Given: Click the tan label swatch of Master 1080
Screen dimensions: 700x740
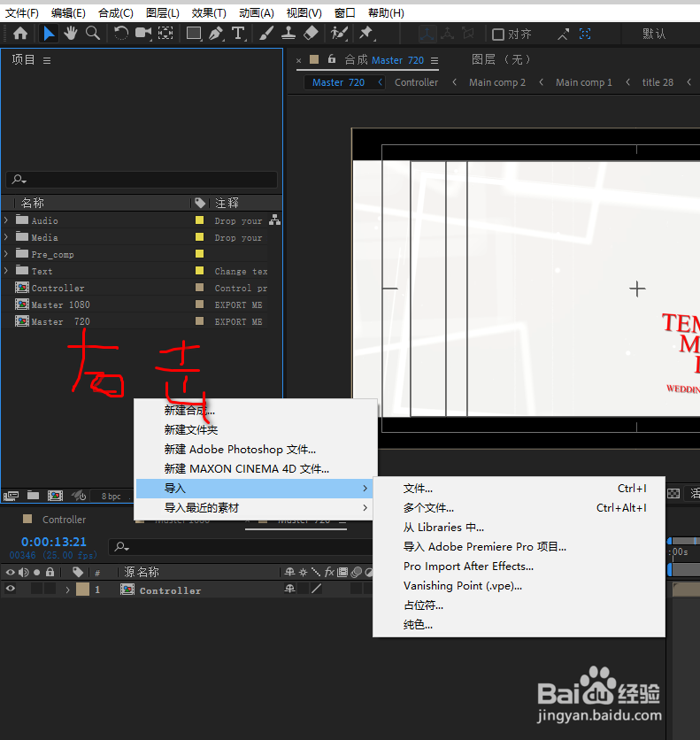Looking at the screenshot, I should tap(199, 304).
